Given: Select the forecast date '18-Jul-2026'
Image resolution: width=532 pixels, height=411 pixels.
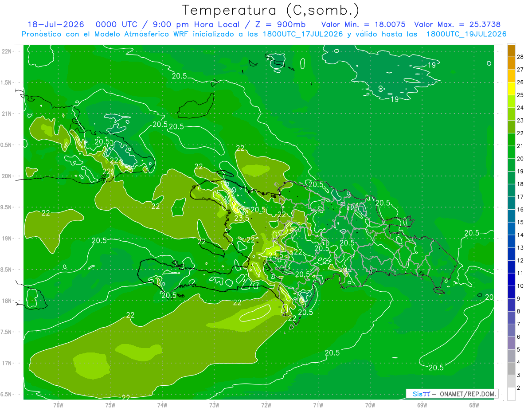Looking at the screenshot, I should click(x=56, y=24).
